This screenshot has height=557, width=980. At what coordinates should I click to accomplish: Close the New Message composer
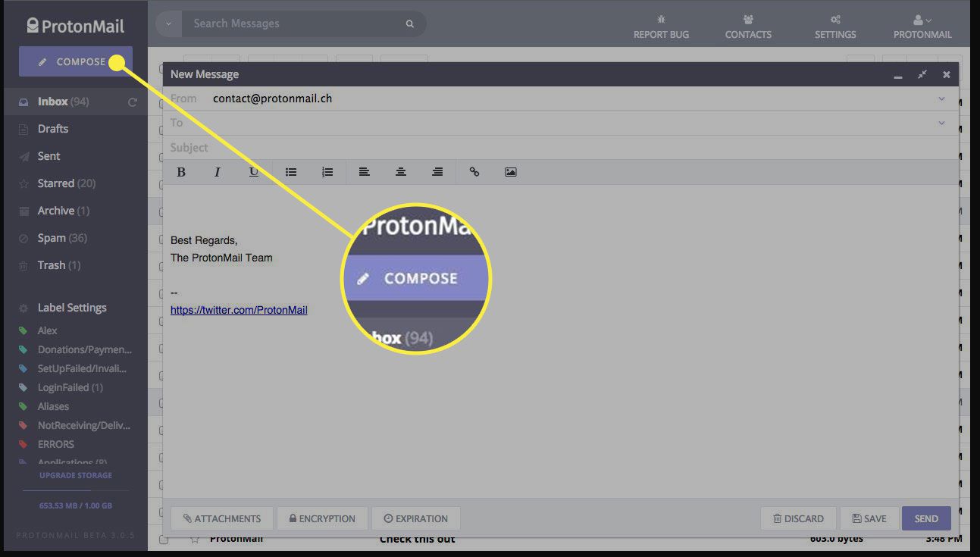(x=947, y=74)
